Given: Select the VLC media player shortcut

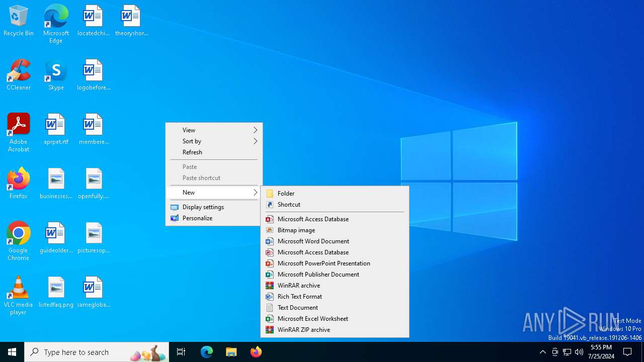Looking at the screenshot, I should (19, 296).
